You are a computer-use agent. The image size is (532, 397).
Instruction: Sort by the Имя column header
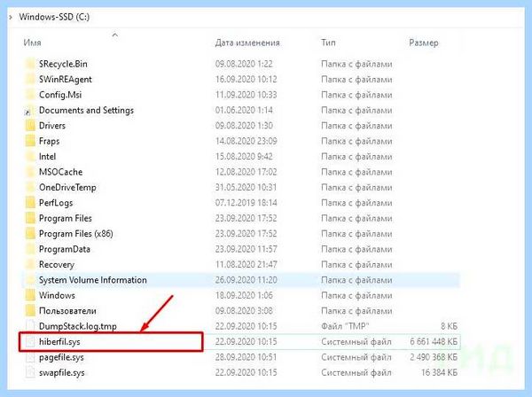coord(32,43)
